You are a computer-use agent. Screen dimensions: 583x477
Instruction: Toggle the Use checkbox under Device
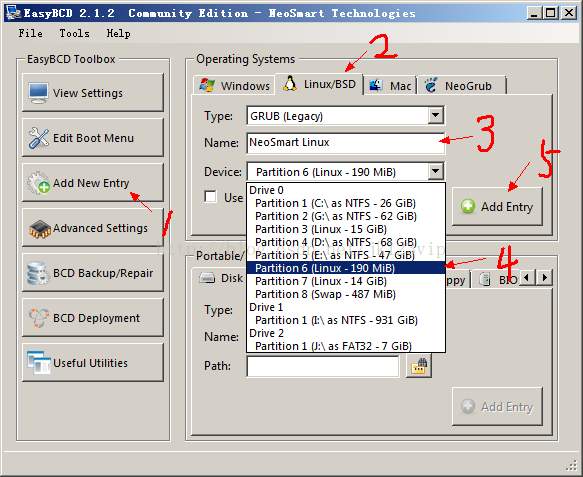click(210, 196)
